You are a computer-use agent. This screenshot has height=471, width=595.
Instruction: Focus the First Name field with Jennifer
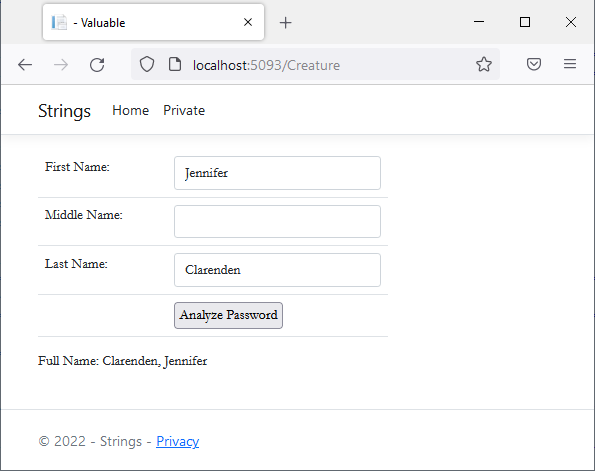tap(277, 173)
